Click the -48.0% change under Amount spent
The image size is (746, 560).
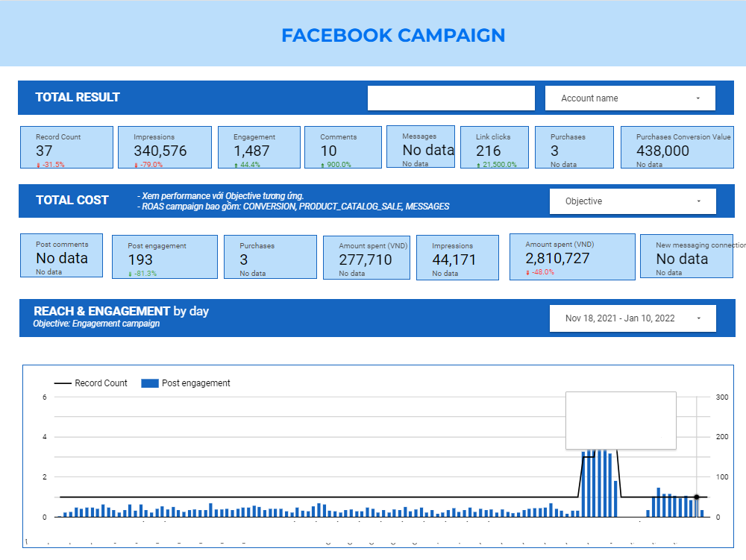pos(540,272)
